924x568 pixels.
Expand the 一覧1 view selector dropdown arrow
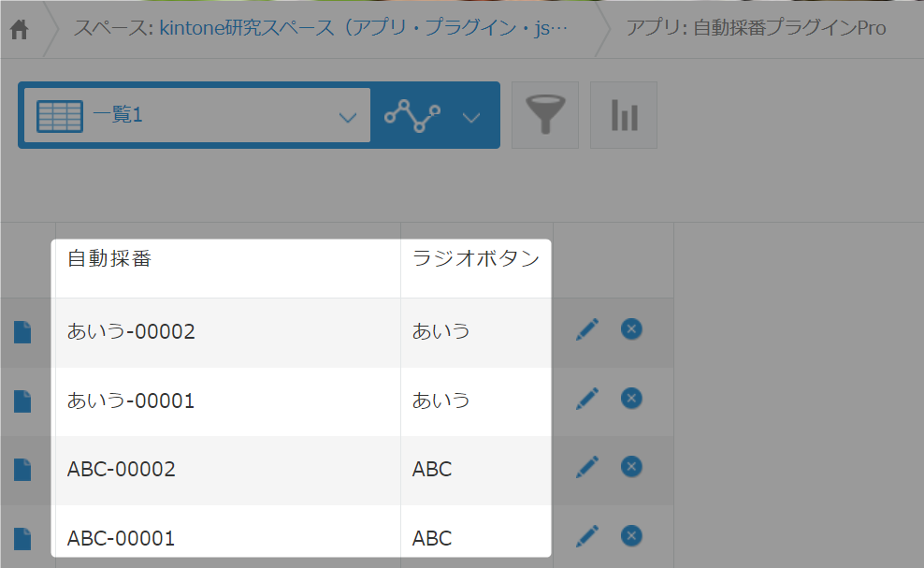pos(347,114)
